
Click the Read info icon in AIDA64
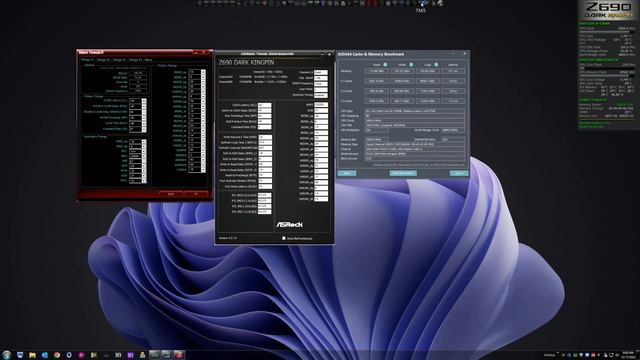(x=385, y=64)
